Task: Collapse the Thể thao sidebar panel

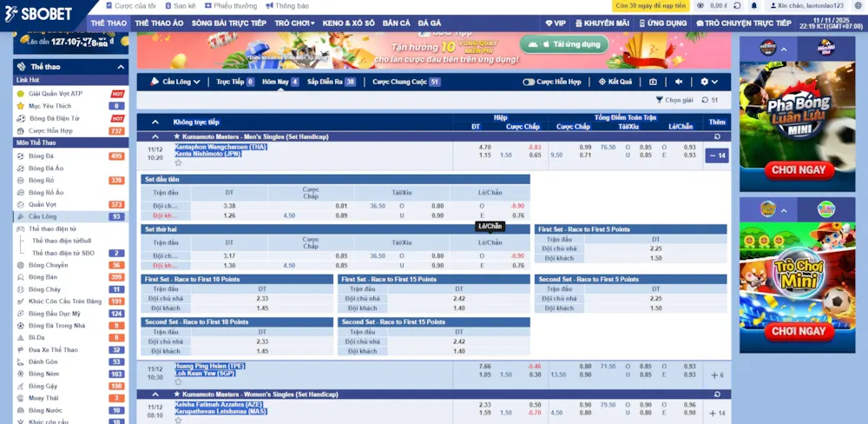Action: point(121,67)
